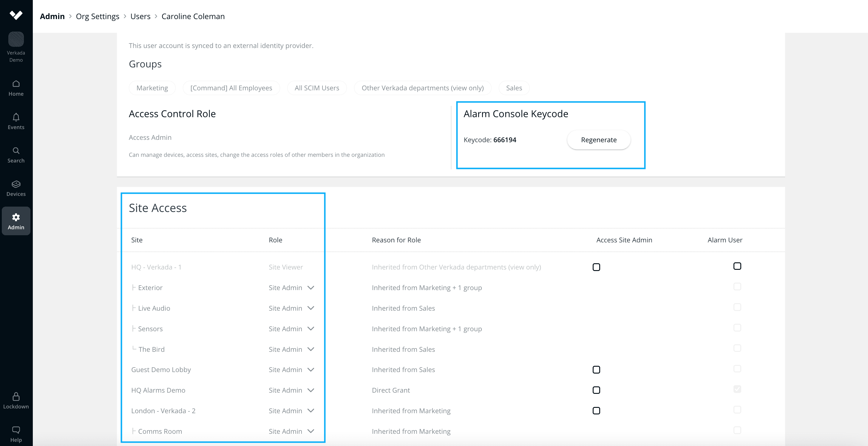Regenerate the alarm console keycode
The width and height of the screenshot is (868, 446).
pos(598,140)
